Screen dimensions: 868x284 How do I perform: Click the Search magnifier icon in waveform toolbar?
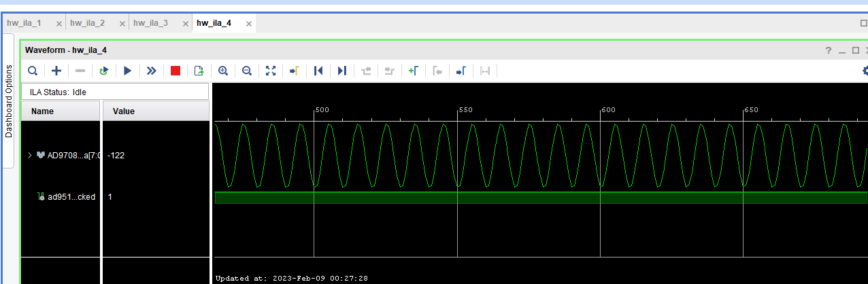pos(32,71)
